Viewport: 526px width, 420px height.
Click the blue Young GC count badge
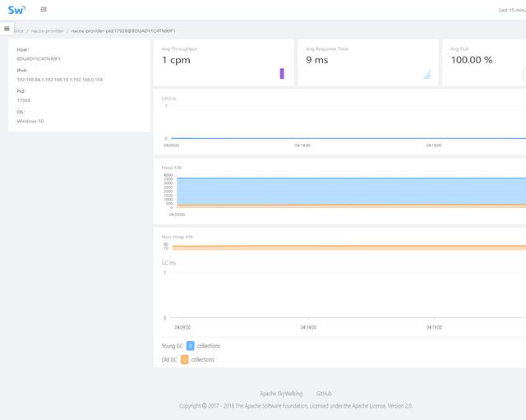tap(190, 346)
